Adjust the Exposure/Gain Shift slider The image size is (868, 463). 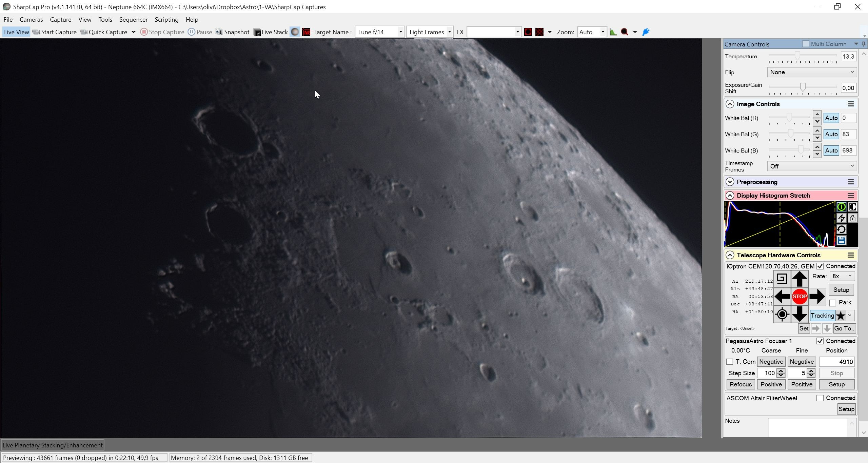click(x=803, y=87)
